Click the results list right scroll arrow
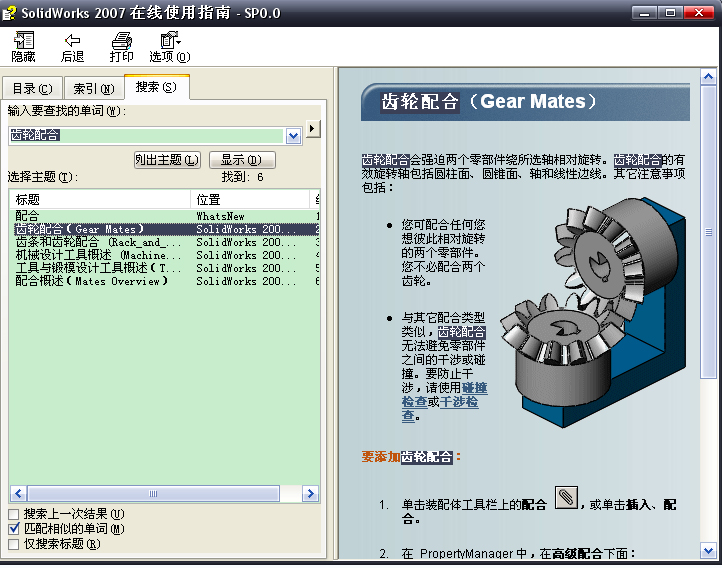The image size is (722, 568). pos(310,493)
